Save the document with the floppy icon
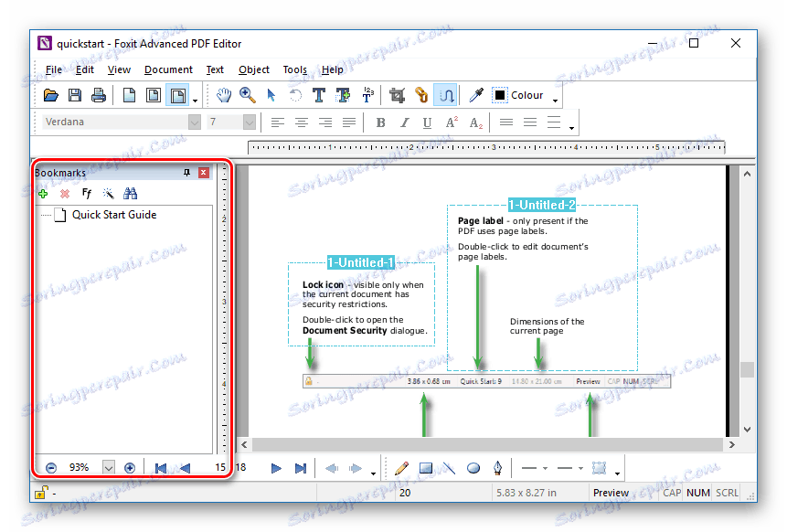Viewport: 787px width, 532px height. (x=75, y=95)
